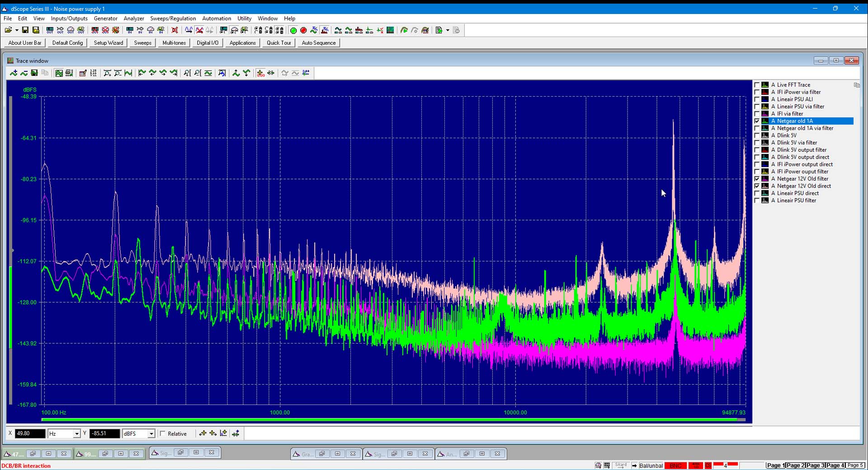Click the X cursor value input field

(30, 434)
